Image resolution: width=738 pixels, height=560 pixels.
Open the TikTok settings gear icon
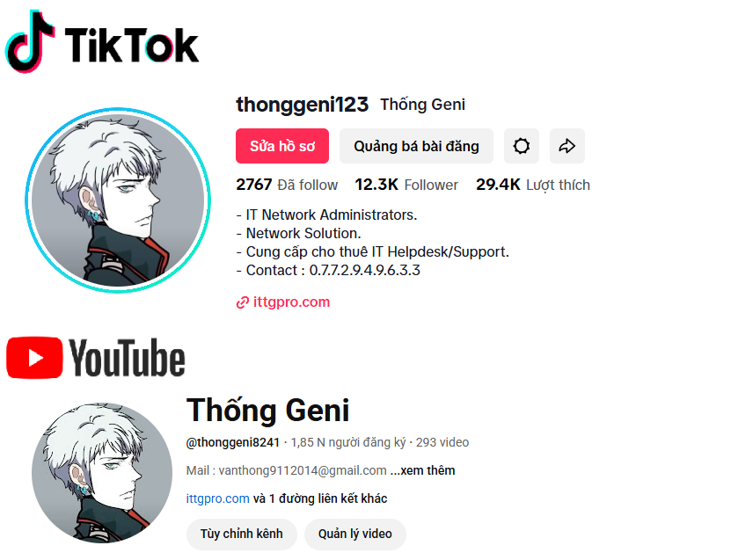click(521, 146)
